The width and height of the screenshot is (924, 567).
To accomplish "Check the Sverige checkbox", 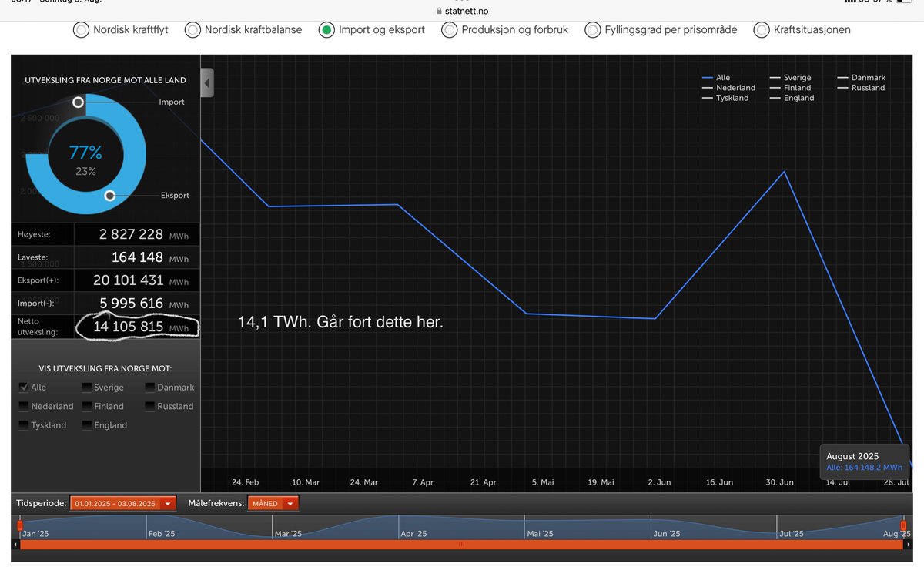I will (x=87, y=387).
